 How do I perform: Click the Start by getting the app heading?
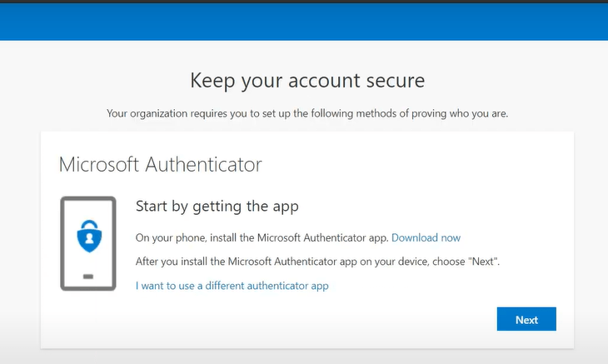click(217, 206)
